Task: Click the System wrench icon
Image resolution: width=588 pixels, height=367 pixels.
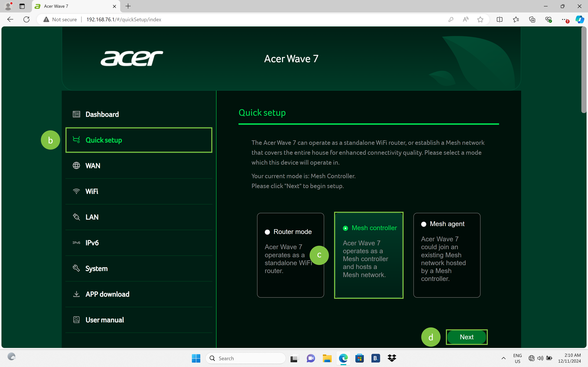Action: coord(76,268)
